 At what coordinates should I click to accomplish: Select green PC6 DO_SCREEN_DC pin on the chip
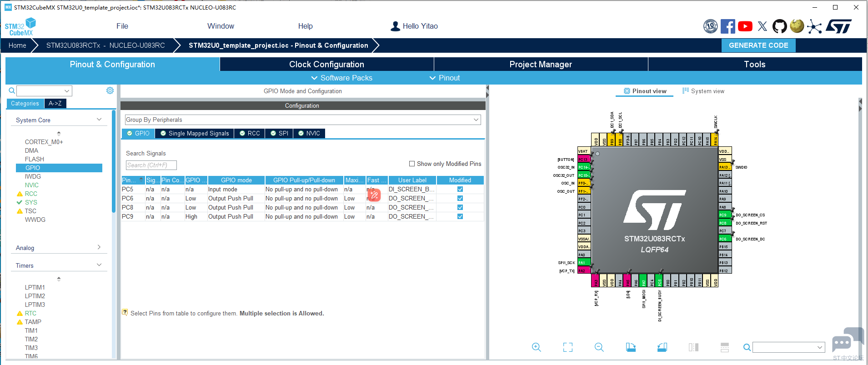[725, 239]
